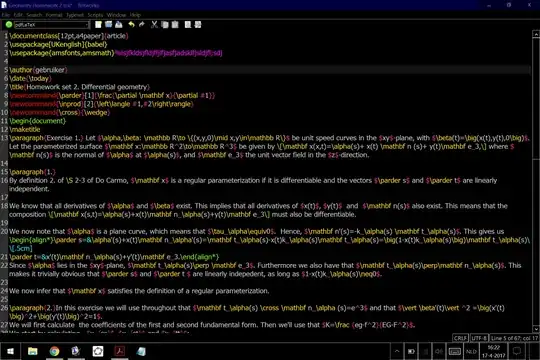Screen dimensions: 540x360
Task: Create a new document with toolbar icon
Action: (98, 24)
